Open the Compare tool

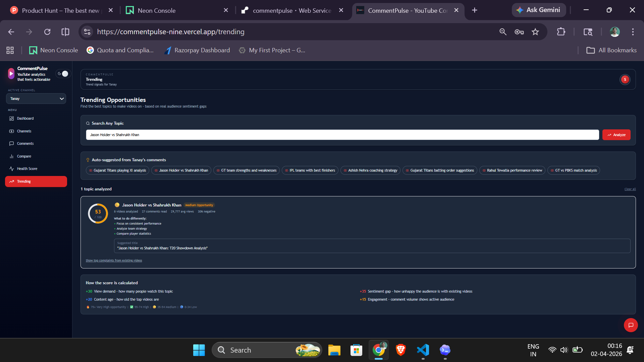(24, 156)
